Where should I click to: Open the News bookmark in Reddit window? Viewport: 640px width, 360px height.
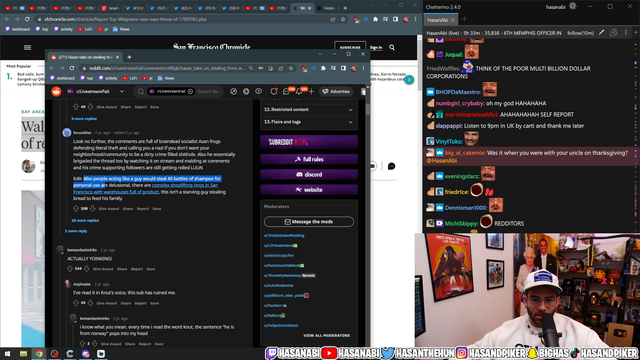pos(166,78)
